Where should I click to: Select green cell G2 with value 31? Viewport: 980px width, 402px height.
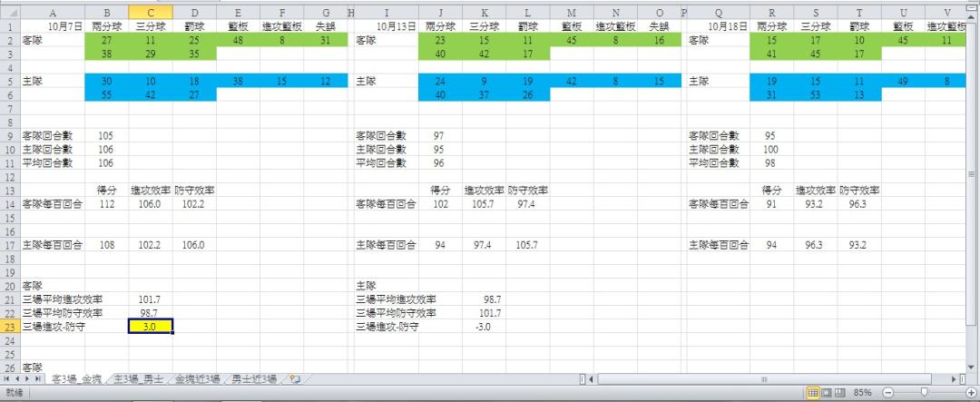[x=326, y=40]
